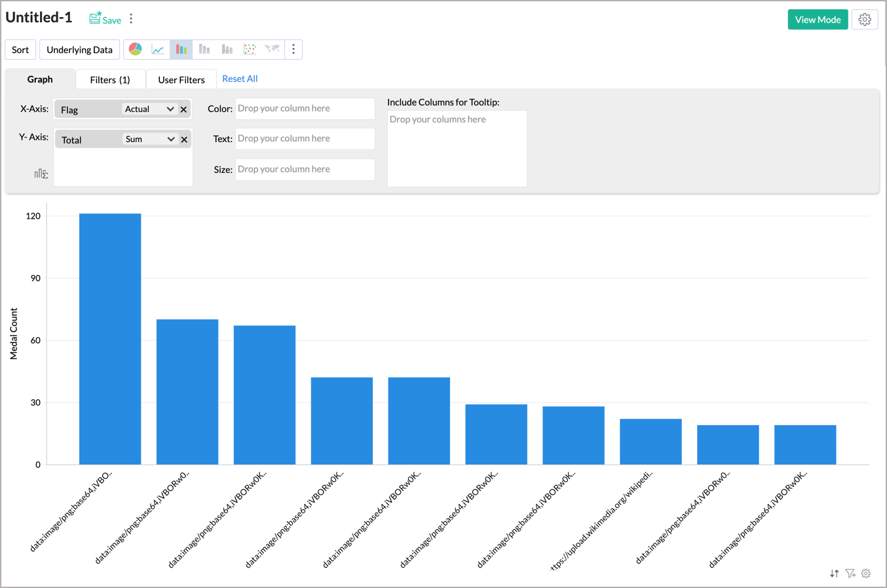The image size is (887, 588).
Task: Click the Untitled-1 report title
Action: [x=39, y=18]
